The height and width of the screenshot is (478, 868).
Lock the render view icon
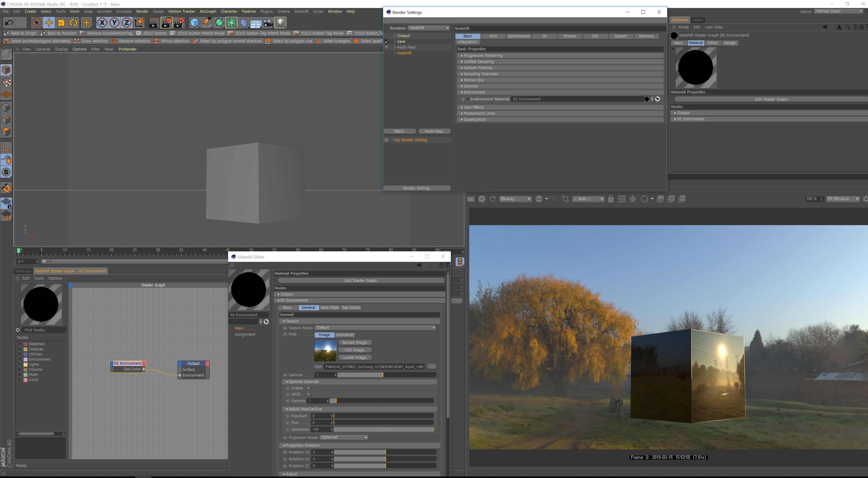click(x=611, y=199)
